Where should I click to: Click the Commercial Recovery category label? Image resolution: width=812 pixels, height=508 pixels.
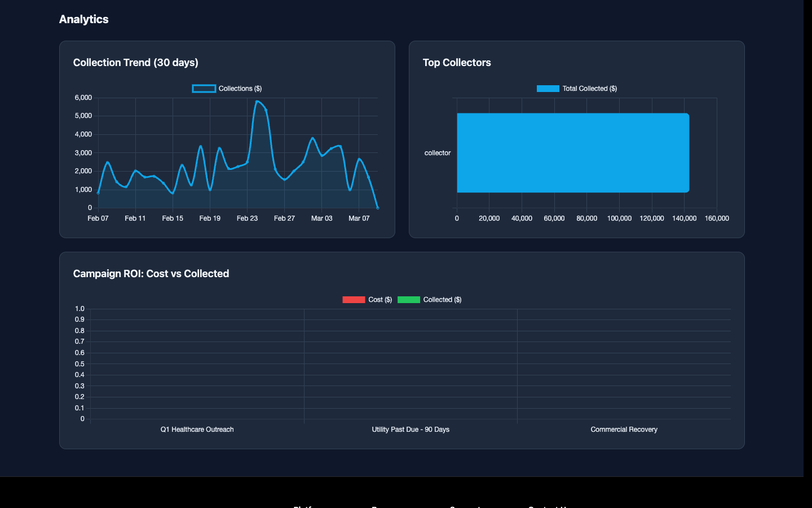click(x=624, y=430)
